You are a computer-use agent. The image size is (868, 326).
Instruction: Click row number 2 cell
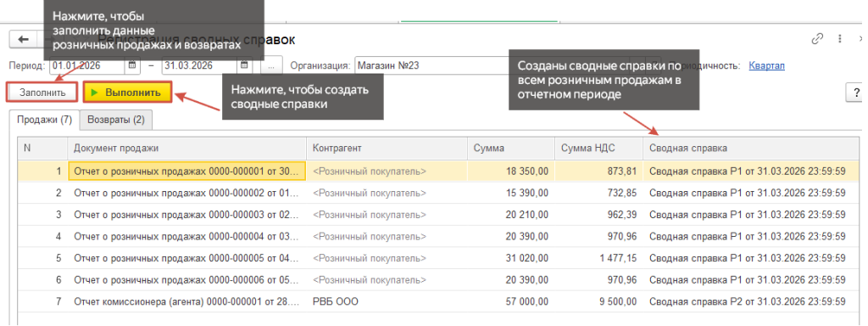point(42,193)
